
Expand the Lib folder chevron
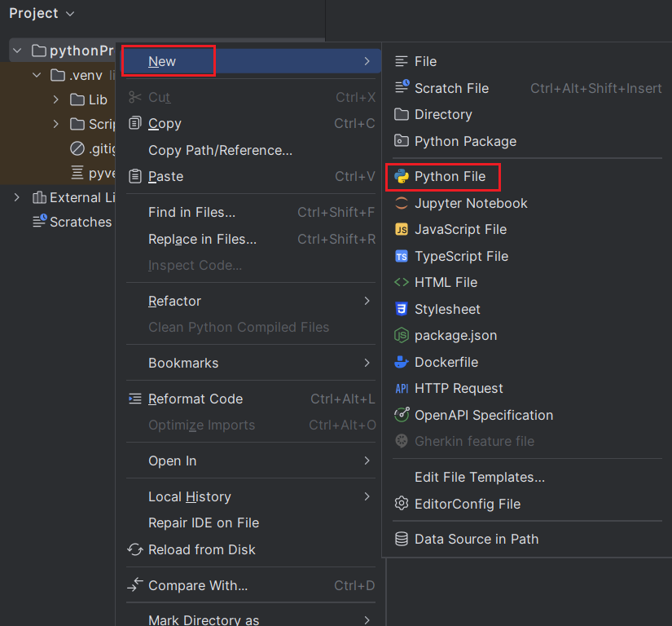55,99
